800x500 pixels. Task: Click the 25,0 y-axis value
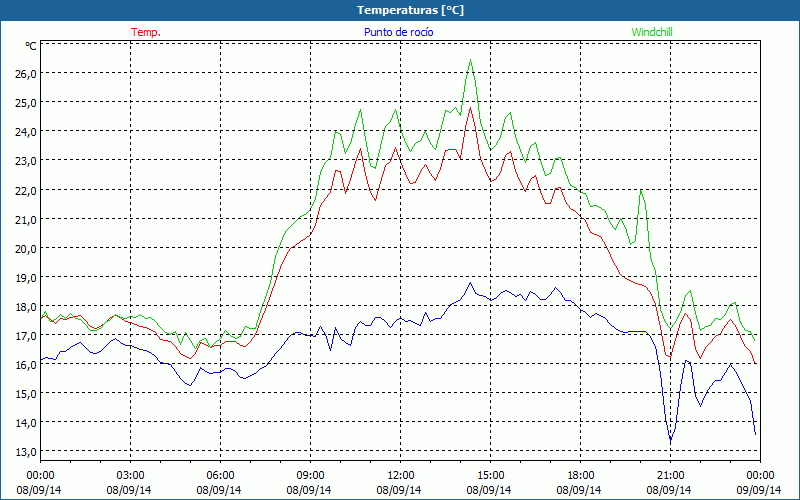26,103
